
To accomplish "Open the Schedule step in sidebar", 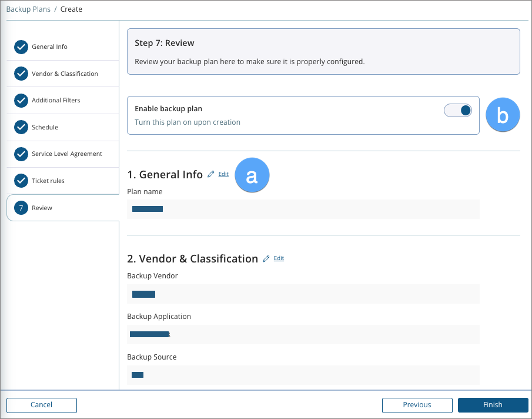I will tap(45, 127).
